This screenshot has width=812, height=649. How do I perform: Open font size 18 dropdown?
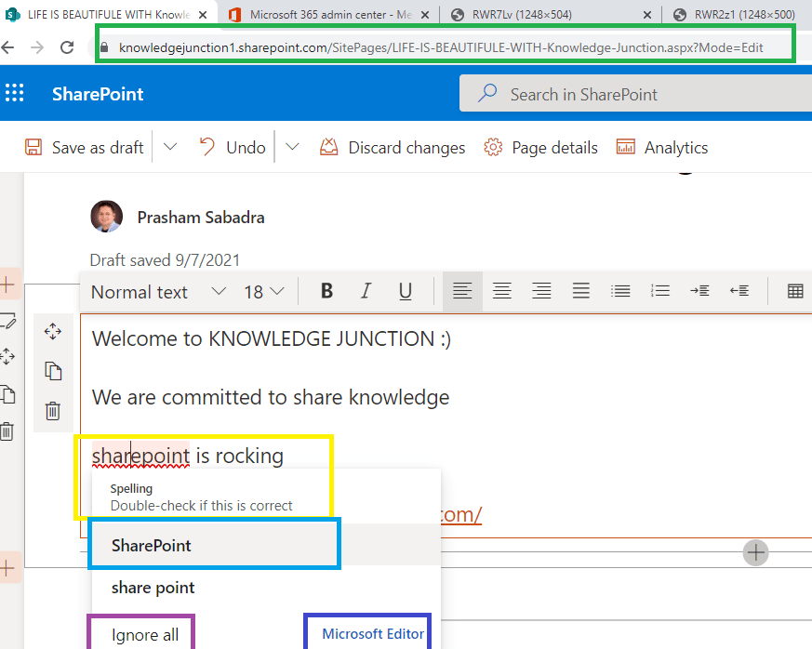(x=264, y=292)
